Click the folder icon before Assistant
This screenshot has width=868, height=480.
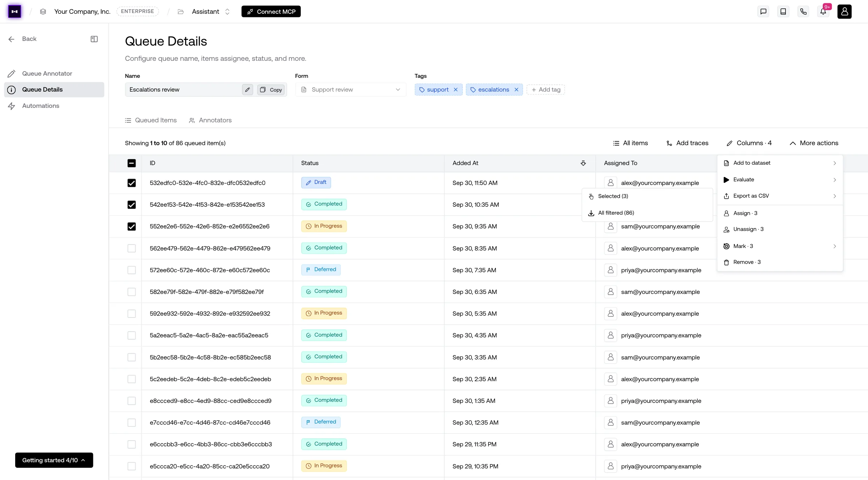181,12
